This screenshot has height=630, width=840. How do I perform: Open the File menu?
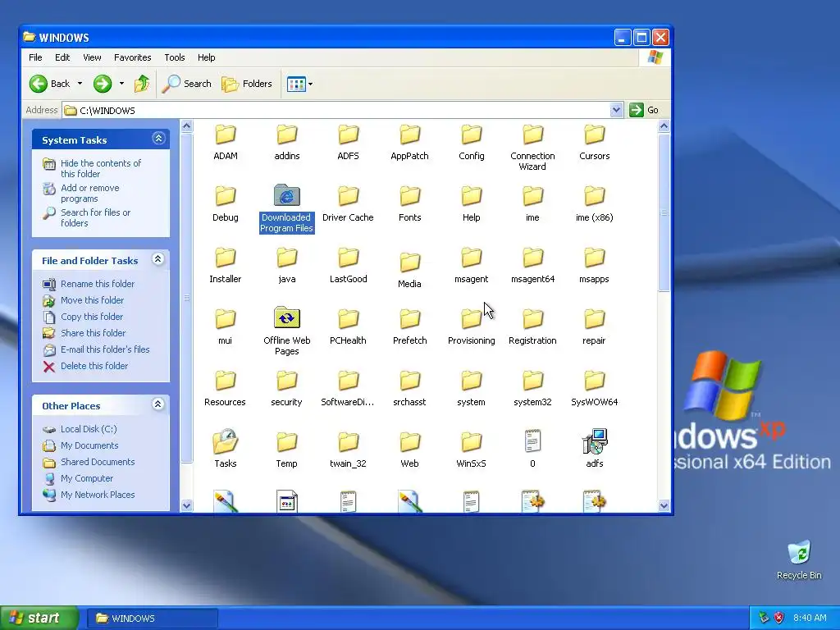click(35, 57)
